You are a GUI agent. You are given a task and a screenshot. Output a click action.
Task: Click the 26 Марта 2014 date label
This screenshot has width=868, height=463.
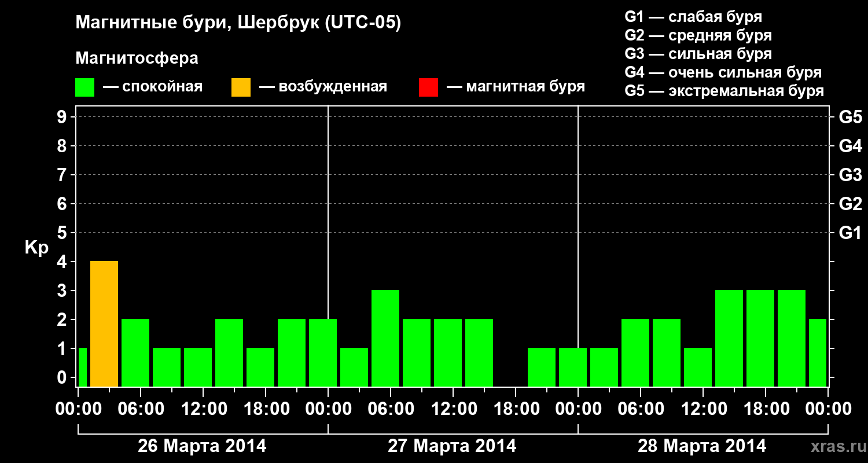[x=202, y=446]
